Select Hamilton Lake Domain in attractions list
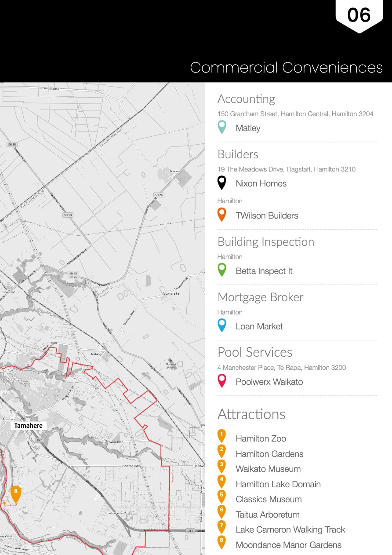 pos(278,484)
